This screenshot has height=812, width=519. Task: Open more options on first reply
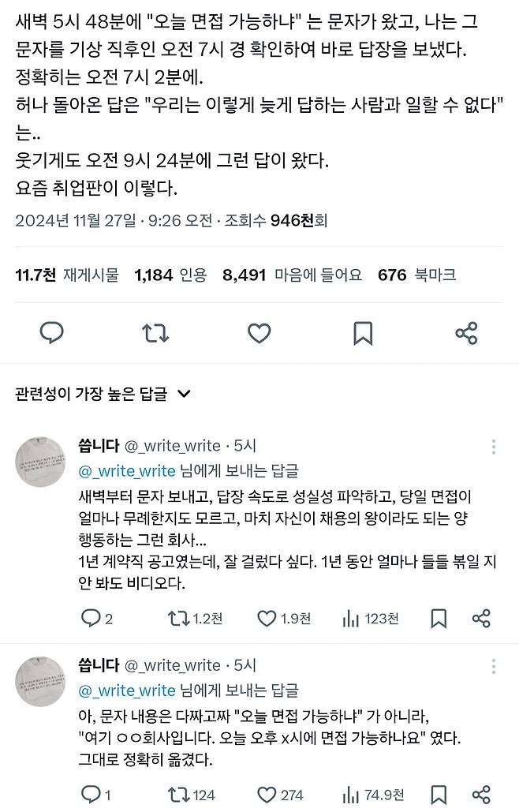[x=494, y=447]
